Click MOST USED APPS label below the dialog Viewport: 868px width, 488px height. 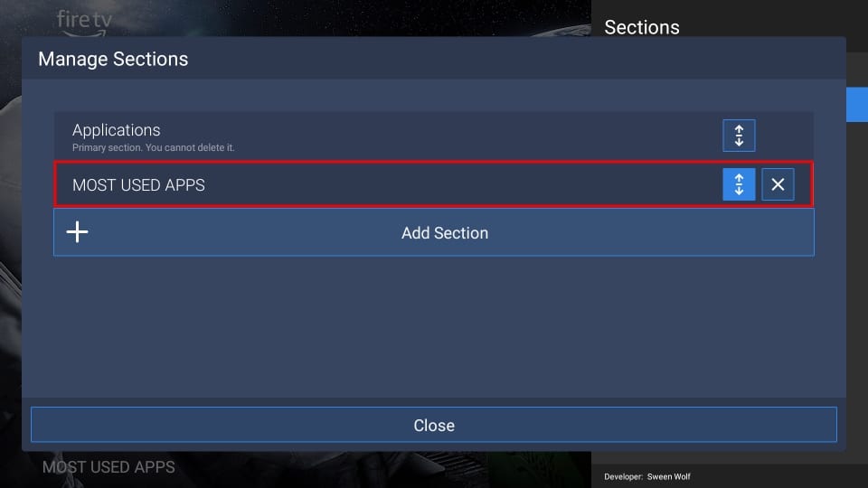coord(108,468)
